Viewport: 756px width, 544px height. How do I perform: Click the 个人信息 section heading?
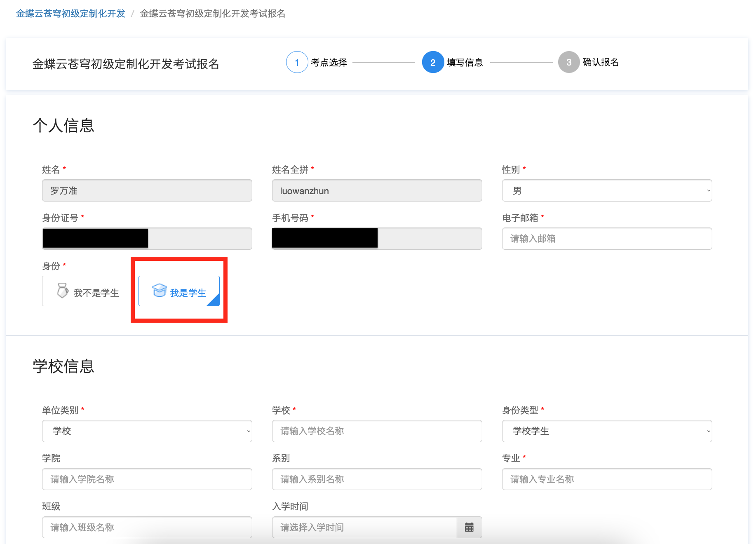63,125
